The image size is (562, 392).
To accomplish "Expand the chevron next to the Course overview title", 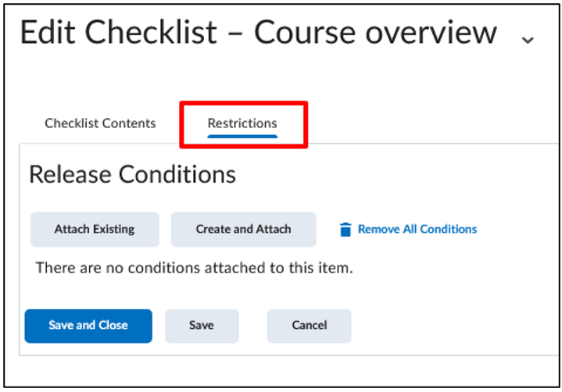I will click(x=528, y=40).
